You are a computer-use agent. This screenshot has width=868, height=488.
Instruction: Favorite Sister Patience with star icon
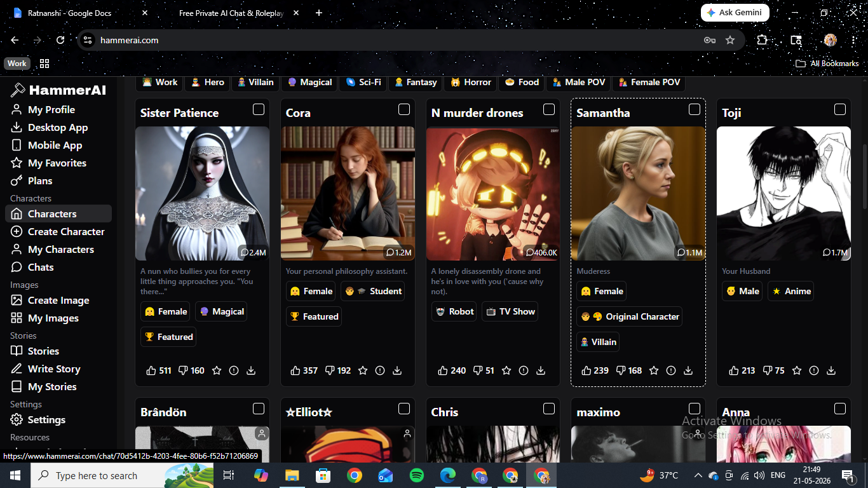217,370
